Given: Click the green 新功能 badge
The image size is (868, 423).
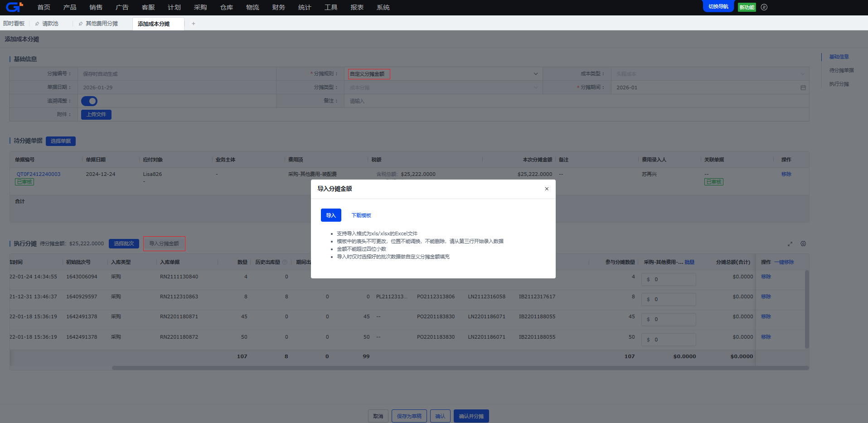Looking at the screenshot, I should coord(747,7).
